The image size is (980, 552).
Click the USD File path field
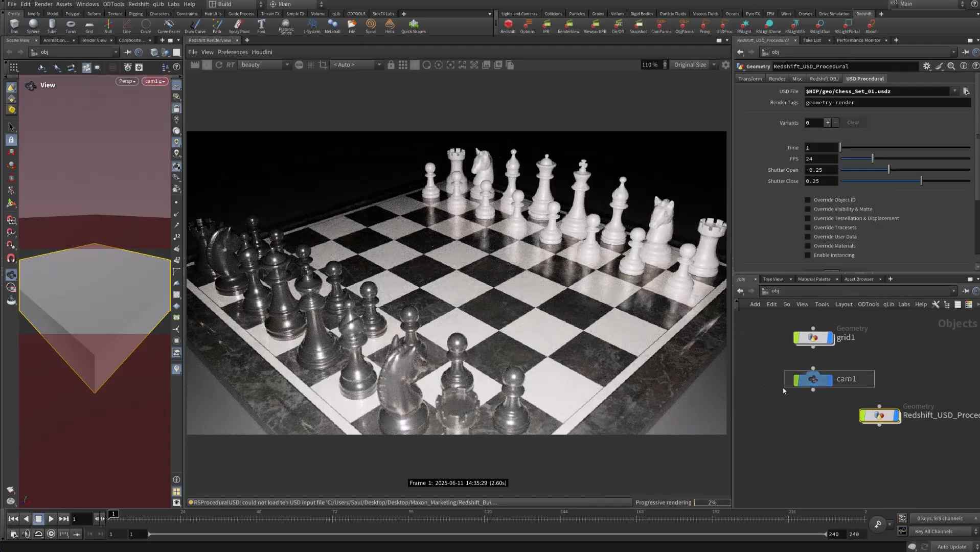[x=876, y=91]
